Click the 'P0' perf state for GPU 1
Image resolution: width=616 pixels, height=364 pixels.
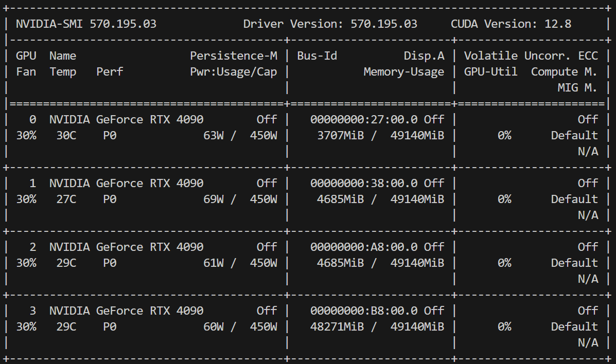[x=110, y=199]
